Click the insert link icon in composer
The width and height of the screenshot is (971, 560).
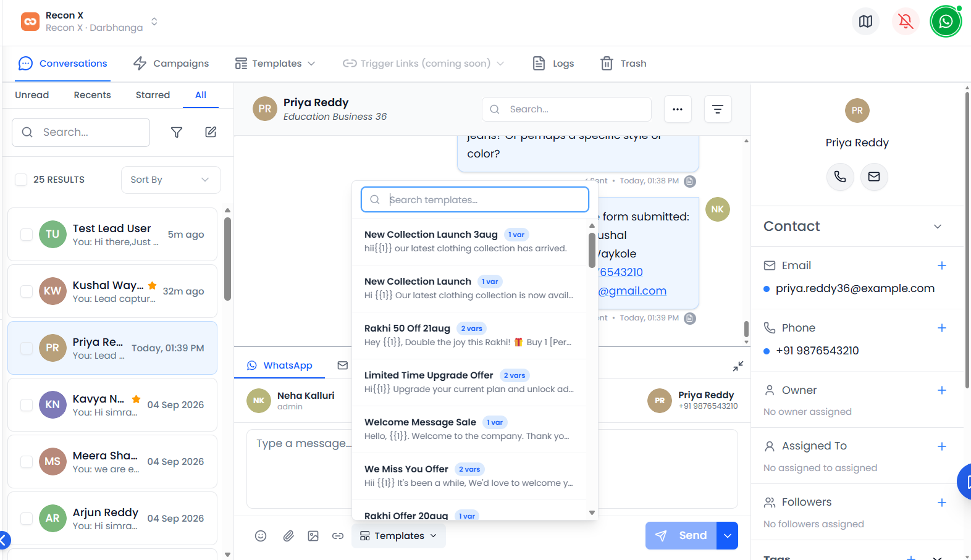click(x=338, y=536)
